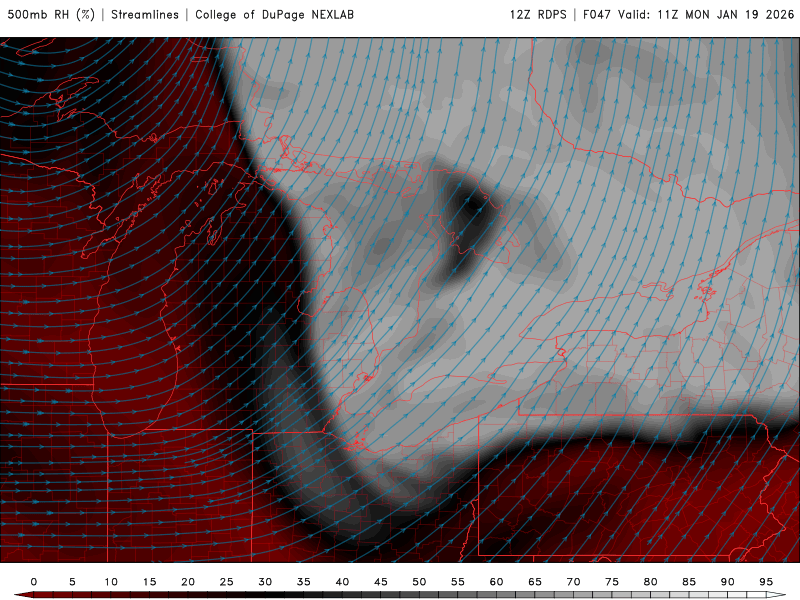Click the "College of DuPage NEXLAB" text
This screenshot has height=600, width=800.
pyautogui.click(x=274, y=14)
